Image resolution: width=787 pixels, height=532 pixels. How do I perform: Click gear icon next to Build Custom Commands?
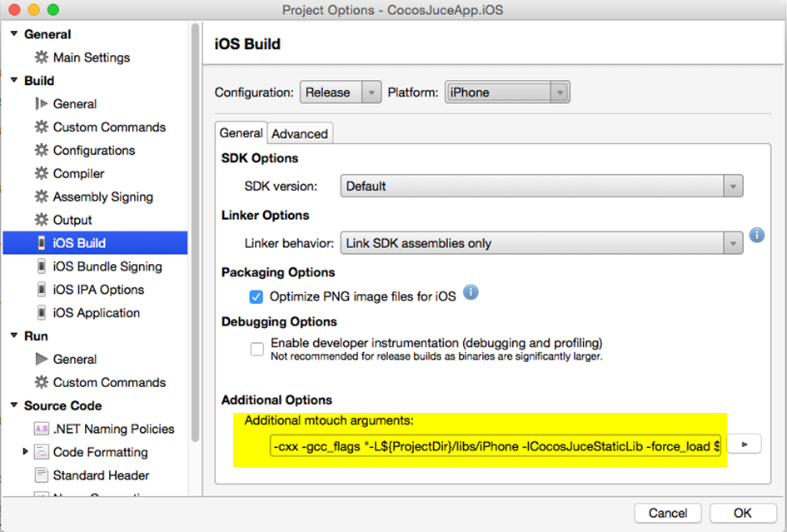41,127
